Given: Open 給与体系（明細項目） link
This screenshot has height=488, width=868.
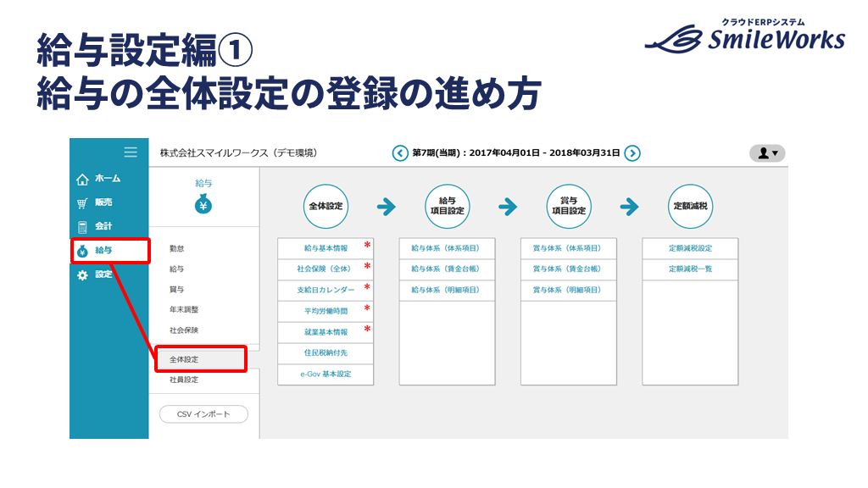Looking at the screenshot, I should (448, 290).
